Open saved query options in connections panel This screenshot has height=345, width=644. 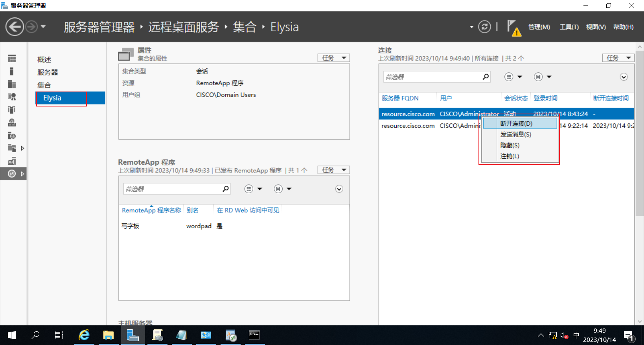543,77
